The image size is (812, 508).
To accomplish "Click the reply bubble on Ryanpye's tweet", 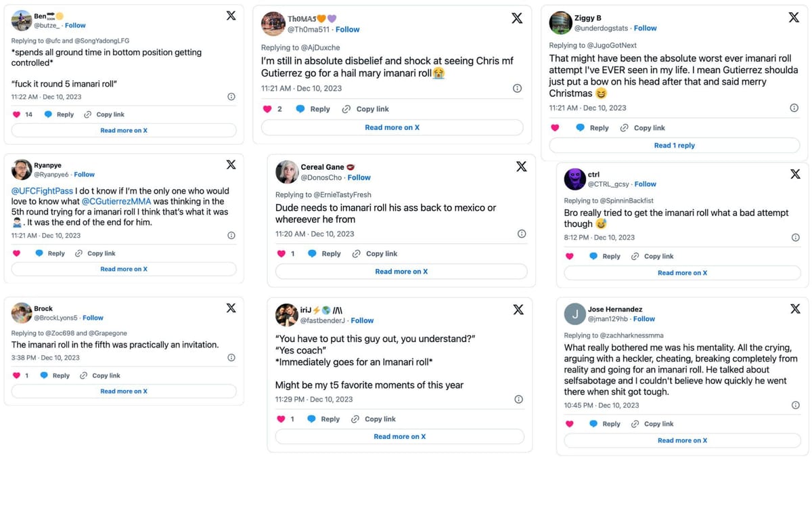I will click(39, 253).
